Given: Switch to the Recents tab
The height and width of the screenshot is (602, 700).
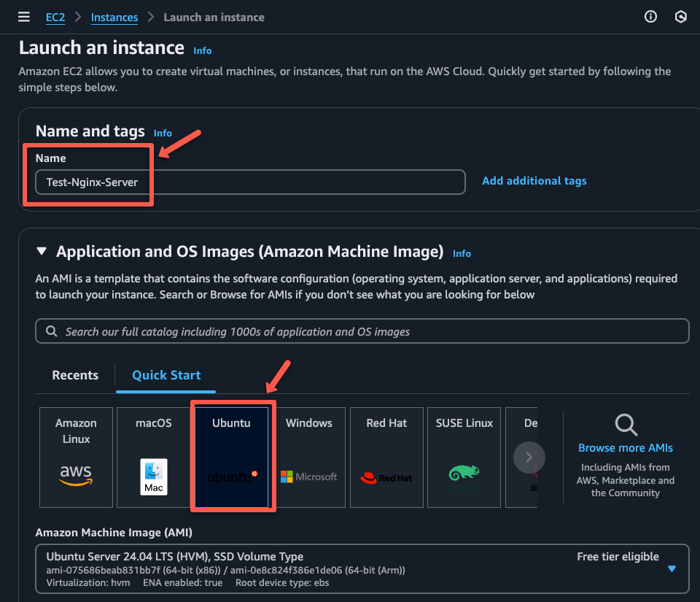Looking at the screenshot, I should tap(75, 375).
